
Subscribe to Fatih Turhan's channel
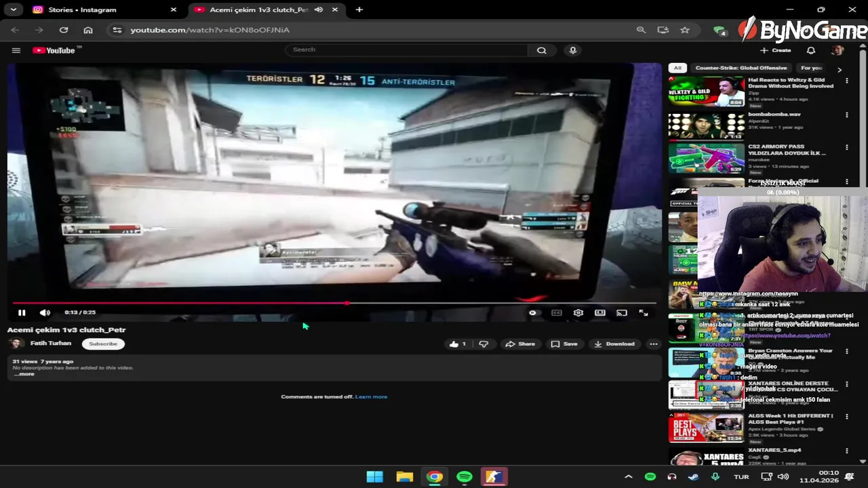click(103, 344)
